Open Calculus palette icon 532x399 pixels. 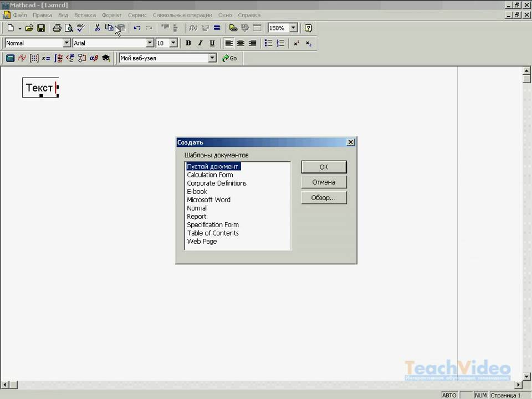click(x=58, y=58)
